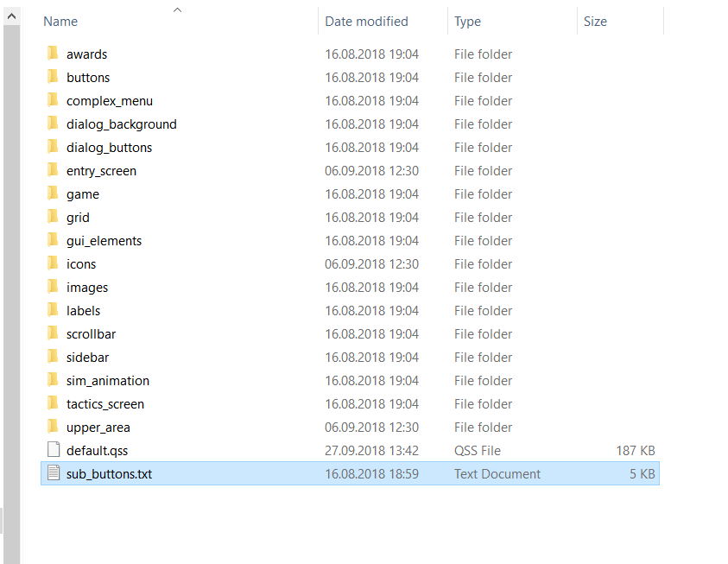The image size is (728, 564).
Task: Select the upper_area folder icon
Action: click(53, 427)
